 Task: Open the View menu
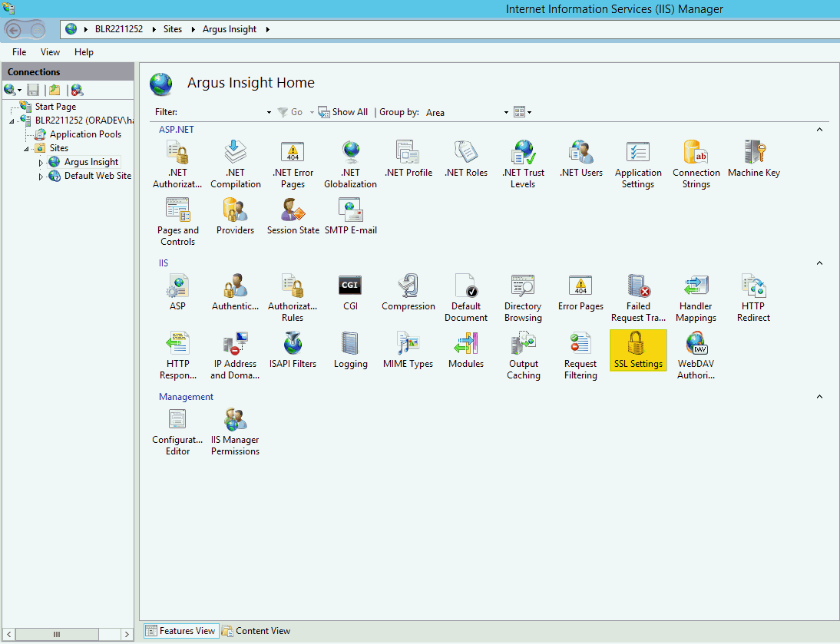(x=51, y=52)
